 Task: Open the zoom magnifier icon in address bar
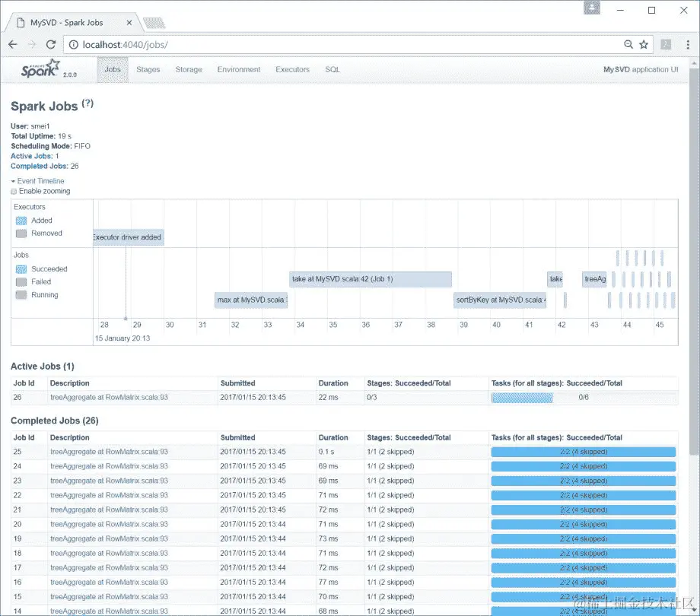coord(628,44)
